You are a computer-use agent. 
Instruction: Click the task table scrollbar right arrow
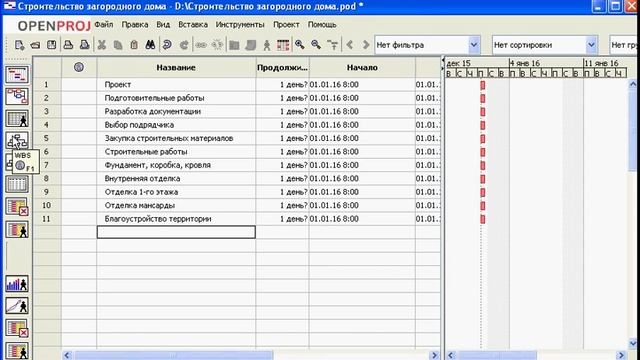pyautogui.click(x=434, y=355)
